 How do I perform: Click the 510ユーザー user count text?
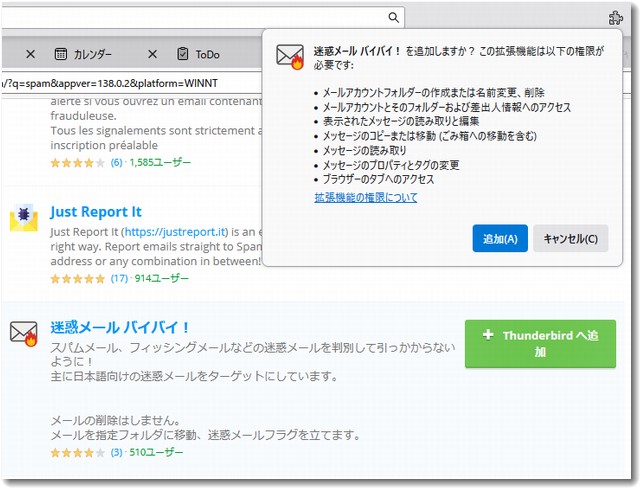(x=156, y=452)
